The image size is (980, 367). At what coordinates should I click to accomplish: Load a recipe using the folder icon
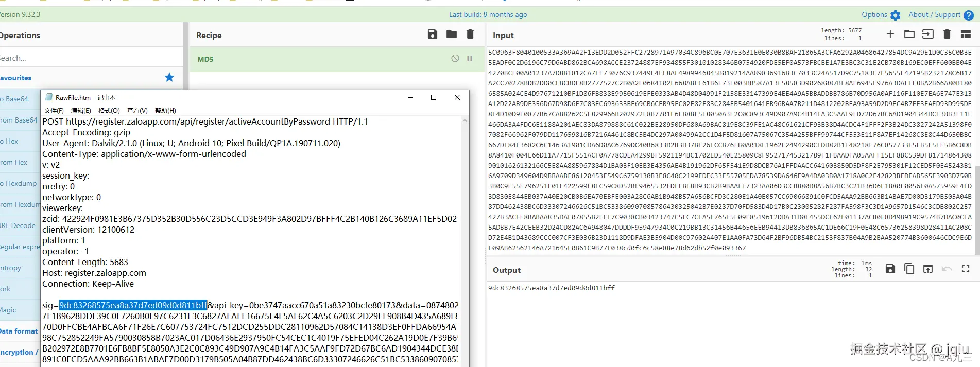coord(452,34)
